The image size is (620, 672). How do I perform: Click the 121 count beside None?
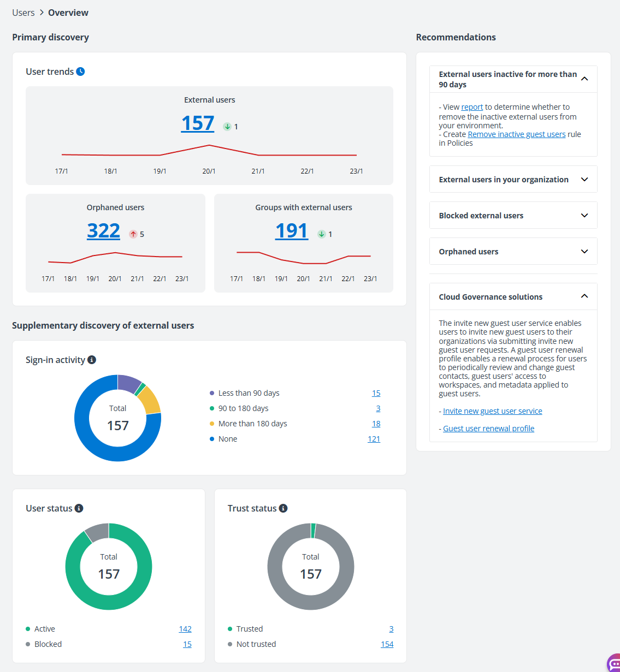(374, 439)
